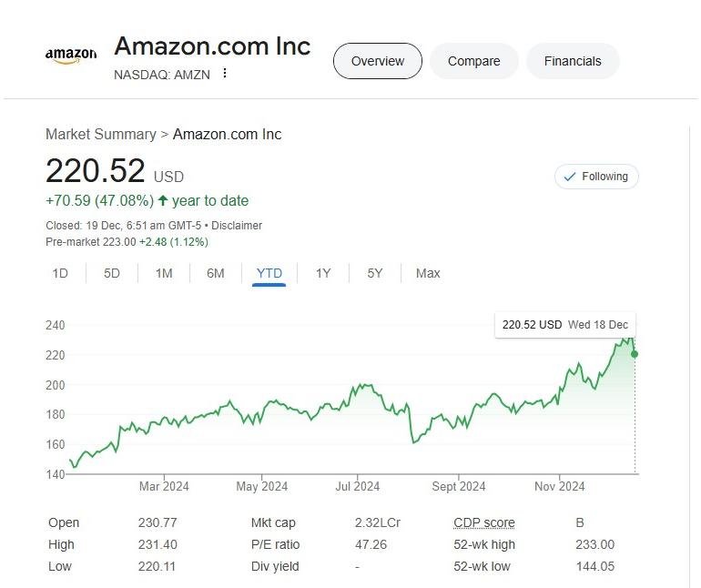701x588 pixels.
Task: Toggle the Following checkmark button
Action: [x=596, y=177]
